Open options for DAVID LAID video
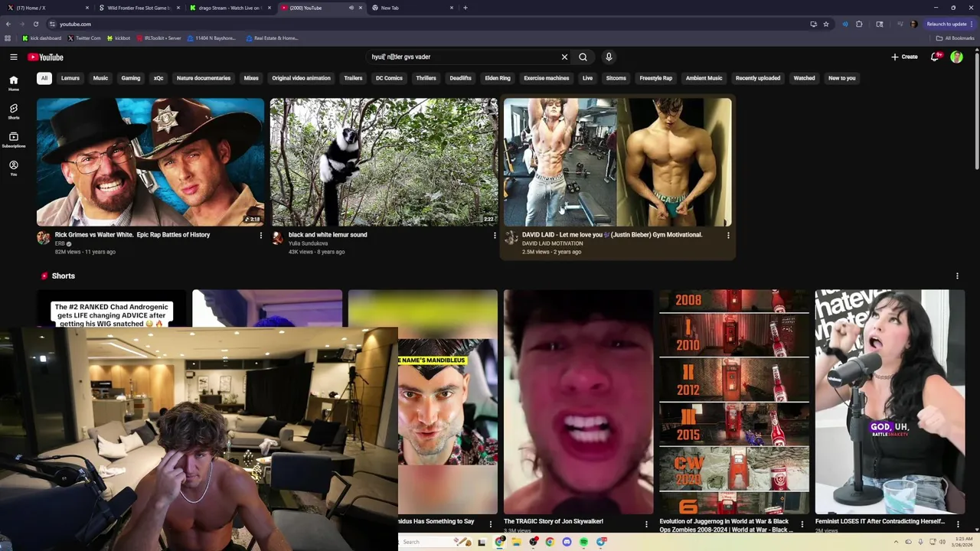This screenshot has width=980, height=551. [728, 235]
